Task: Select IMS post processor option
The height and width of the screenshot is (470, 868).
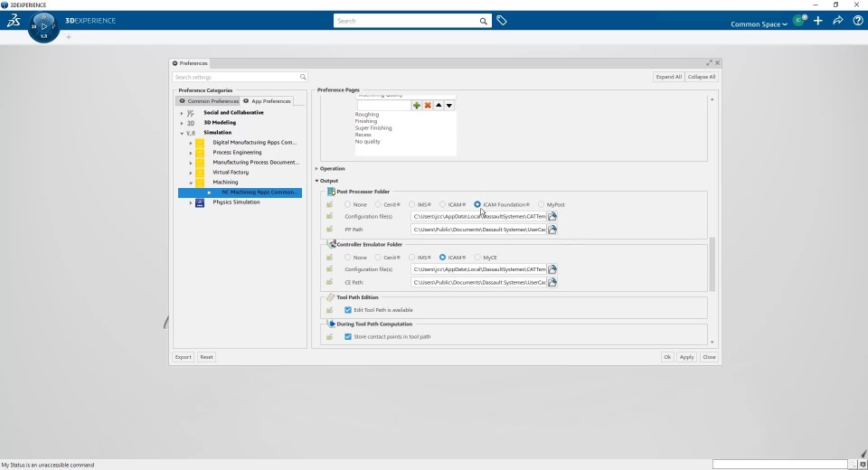Action: click(x=412, y=205)
